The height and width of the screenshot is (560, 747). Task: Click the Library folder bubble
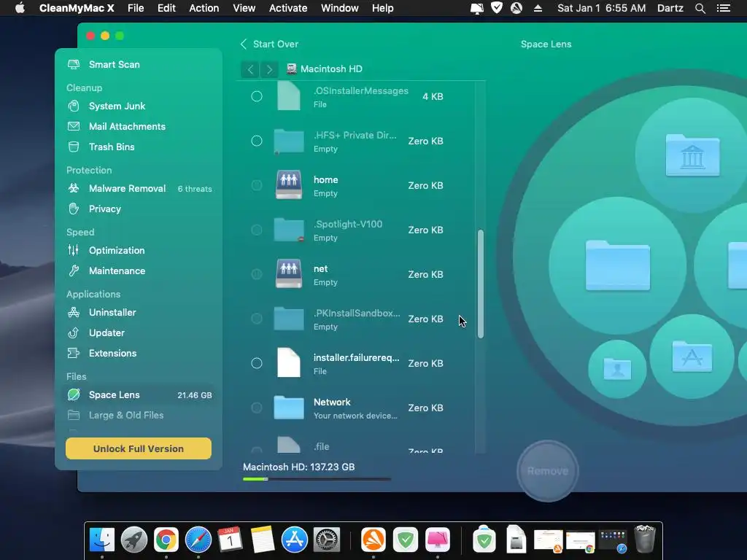point(692,155)
